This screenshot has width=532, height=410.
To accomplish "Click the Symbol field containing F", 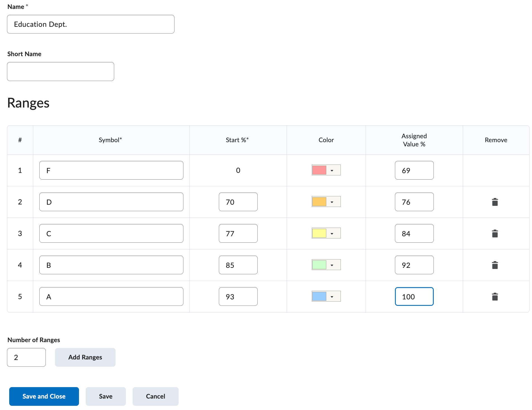I will pos(111,170).
